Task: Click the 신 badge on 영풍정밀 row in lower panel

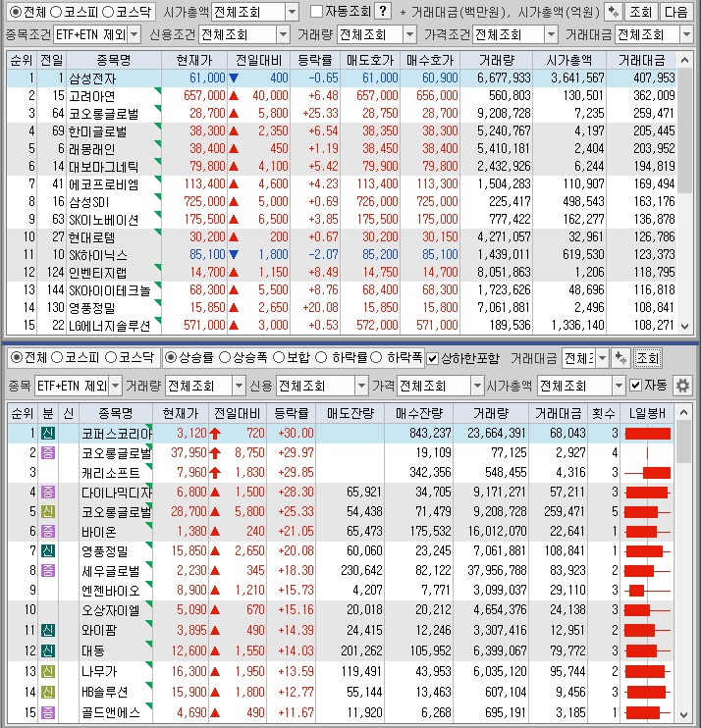Action: 48,550
